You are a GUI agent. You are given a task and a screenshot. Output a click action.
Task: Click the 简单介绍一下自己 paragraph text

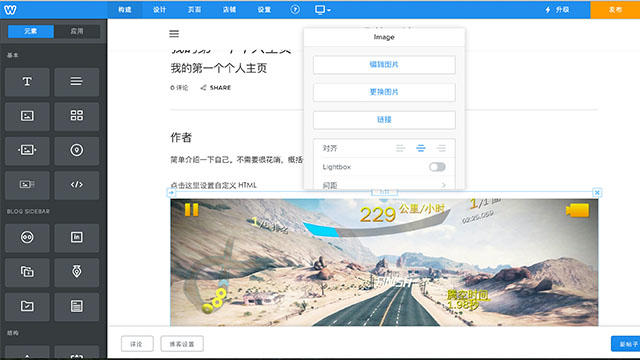(236, 160)
